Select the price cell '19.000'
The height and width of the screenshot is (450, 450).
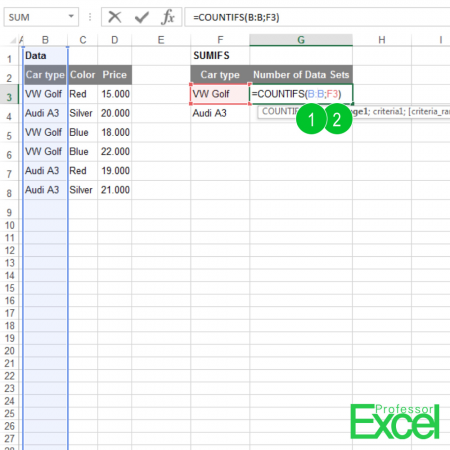[x=115, y=171]
